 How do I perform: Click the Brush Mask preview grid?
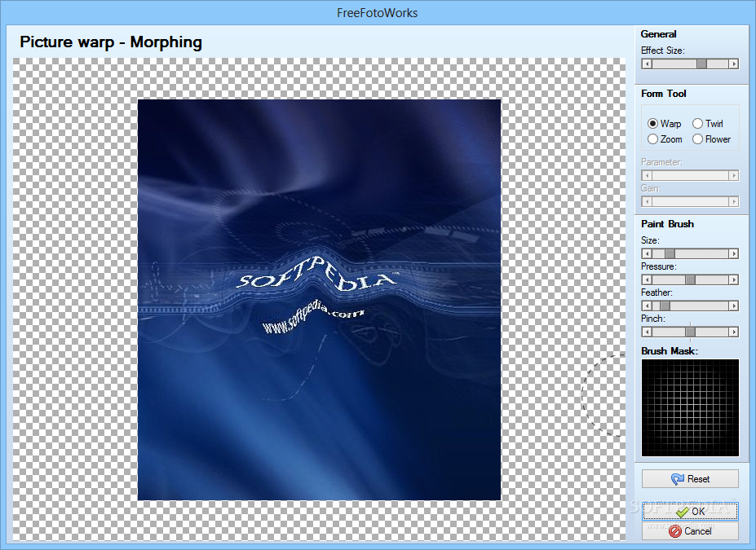click(x=690, y=407)
